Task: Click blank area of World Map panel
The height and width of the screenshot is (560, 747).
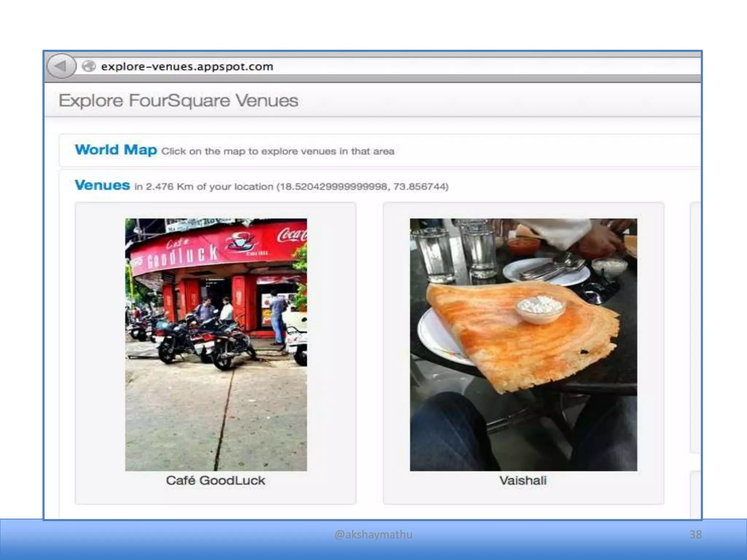Action: [x=547, y=151]
